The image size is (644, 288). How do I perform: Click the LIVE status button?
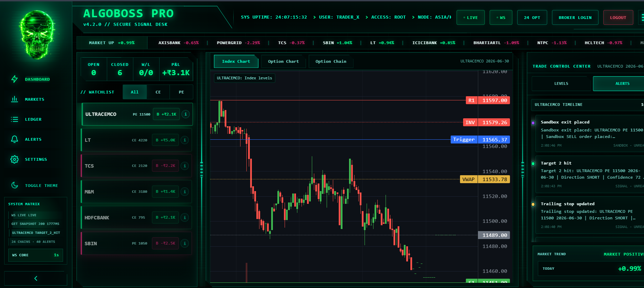(x=471, y=18)
